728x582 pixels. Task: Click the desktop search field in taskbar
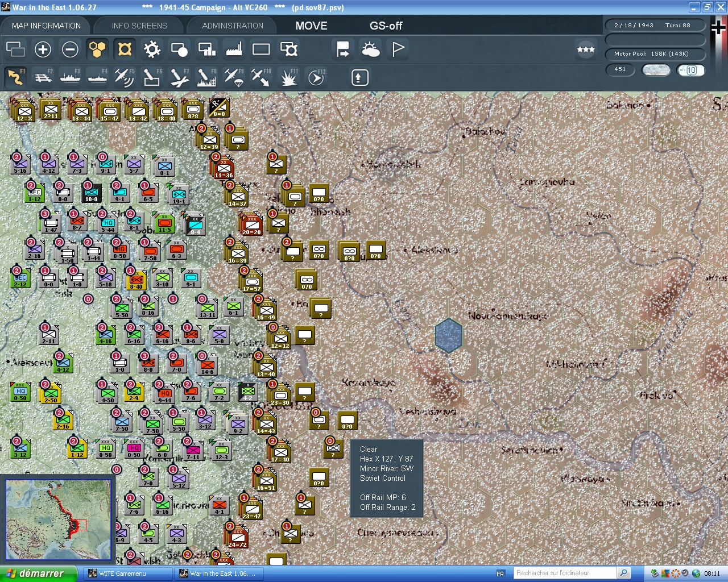tap(565, 573)
